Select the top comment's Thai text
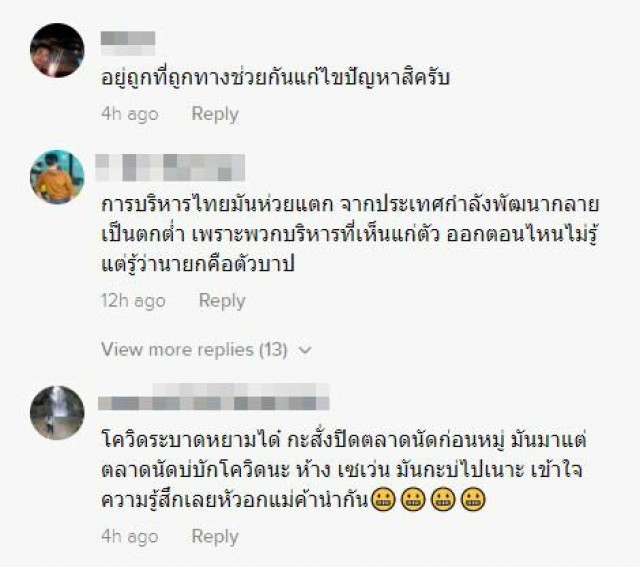The image size is (640, 567). [x=276, y=78]
